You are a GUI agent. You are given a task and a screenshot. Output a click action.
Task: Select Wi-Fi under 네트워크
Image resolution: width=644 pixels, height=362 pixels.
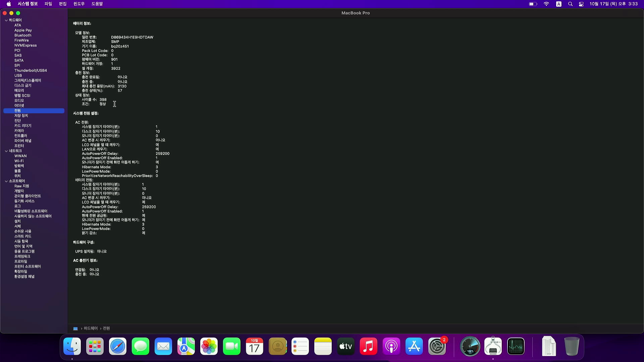tap(19, 161)
